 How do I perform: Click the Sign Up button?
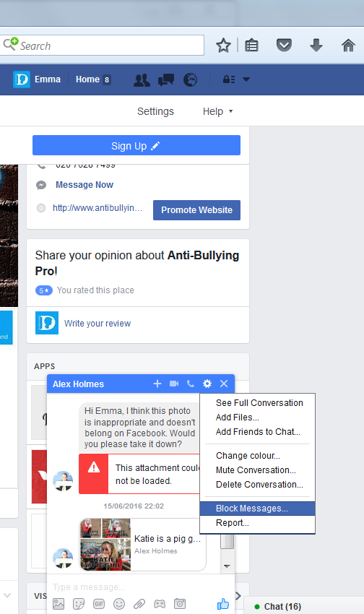(x=136, y=145)
